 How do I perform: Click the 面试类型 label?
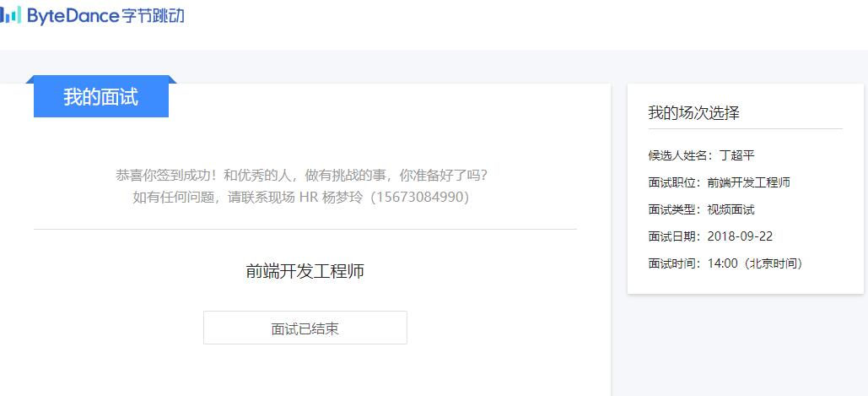click(x=675, y=210)
